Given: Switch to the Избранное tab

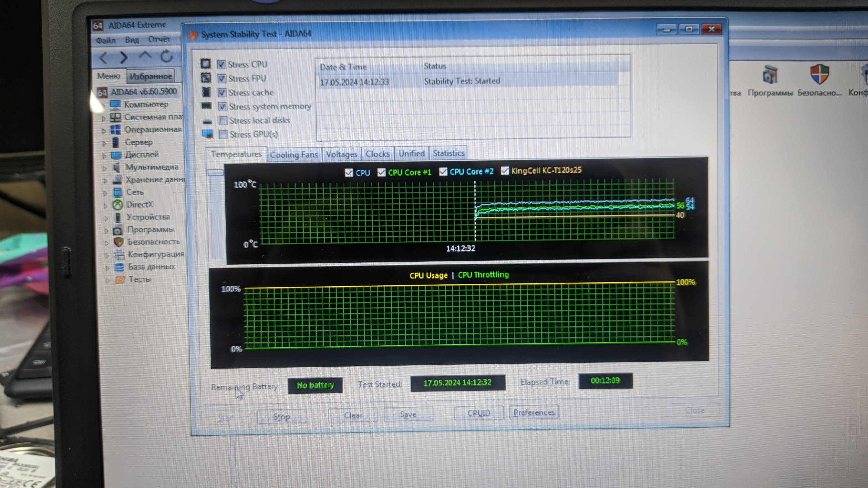Looking at the screenshot, I should (x=150, y=76).
